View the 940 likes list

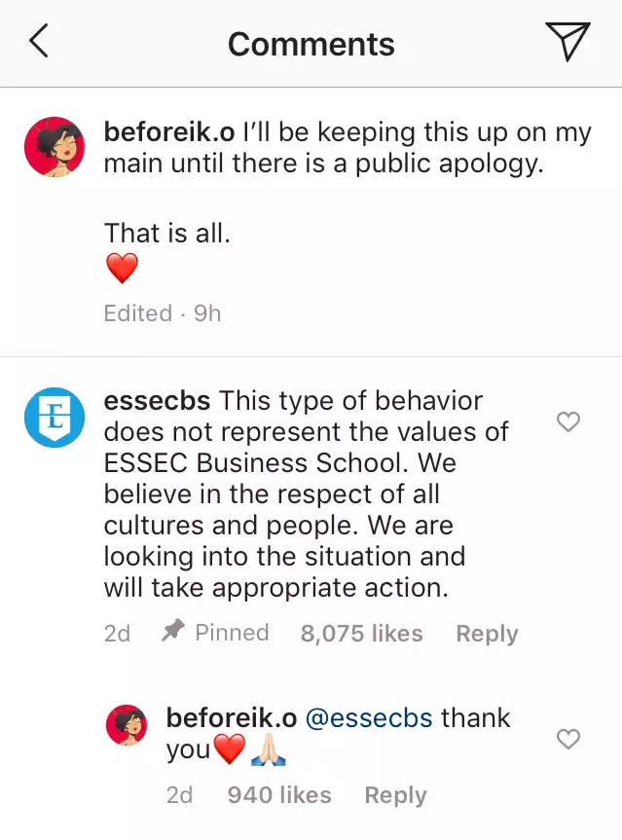pos(279,795)
